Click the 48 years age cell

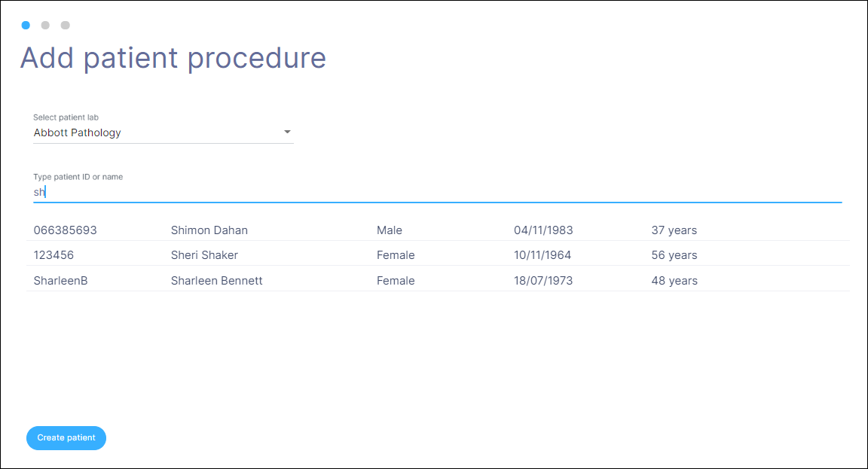[674, 281]
